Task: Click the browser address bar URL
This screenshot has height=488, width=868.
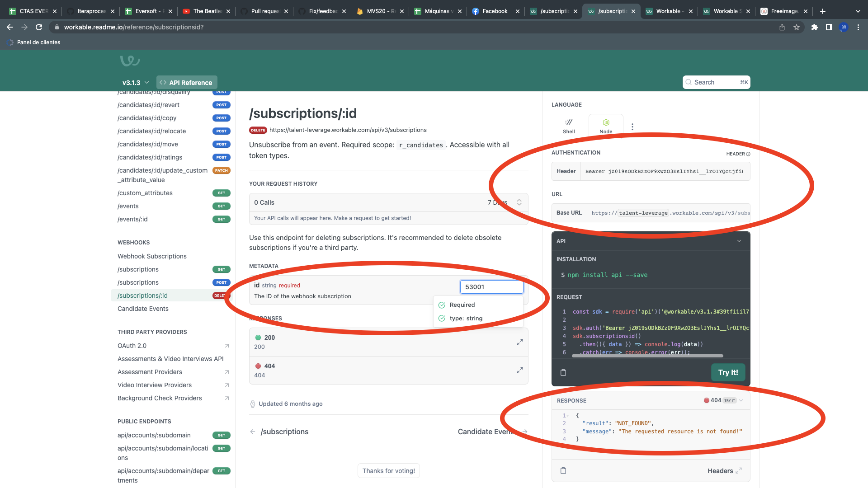Action: (x=134, y=27)
